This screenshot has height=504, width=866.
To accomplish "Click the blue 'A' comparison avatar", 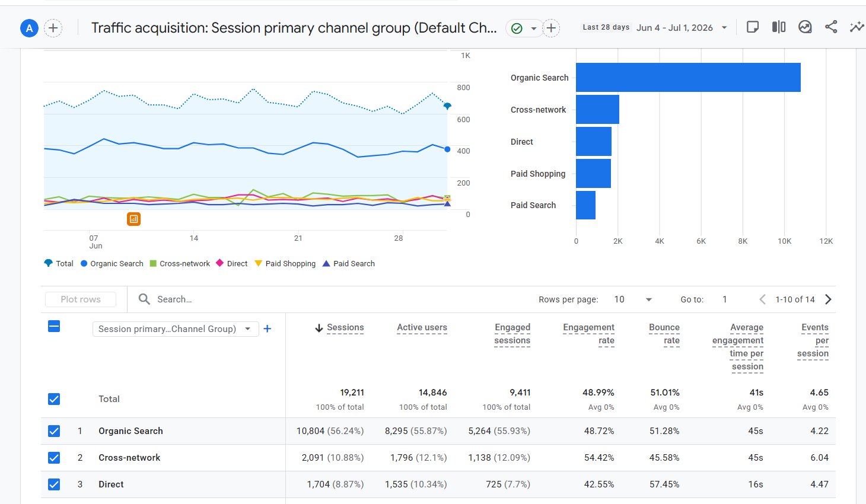I will pos(29,28).
